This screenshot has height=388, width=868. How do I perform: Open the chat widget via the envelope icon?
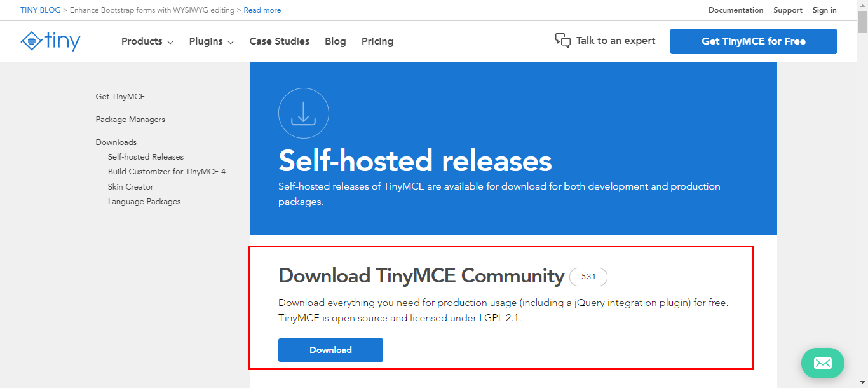point(822,363)
